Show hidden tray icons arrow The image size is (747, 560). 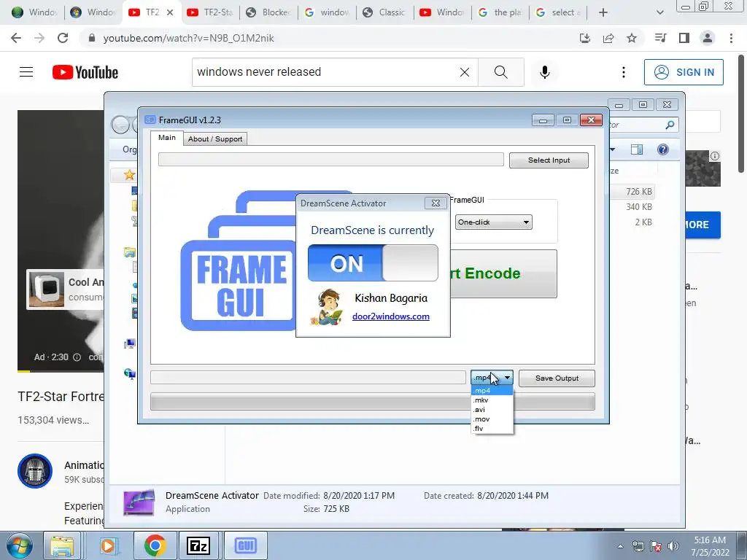click(x=620, y=546)
